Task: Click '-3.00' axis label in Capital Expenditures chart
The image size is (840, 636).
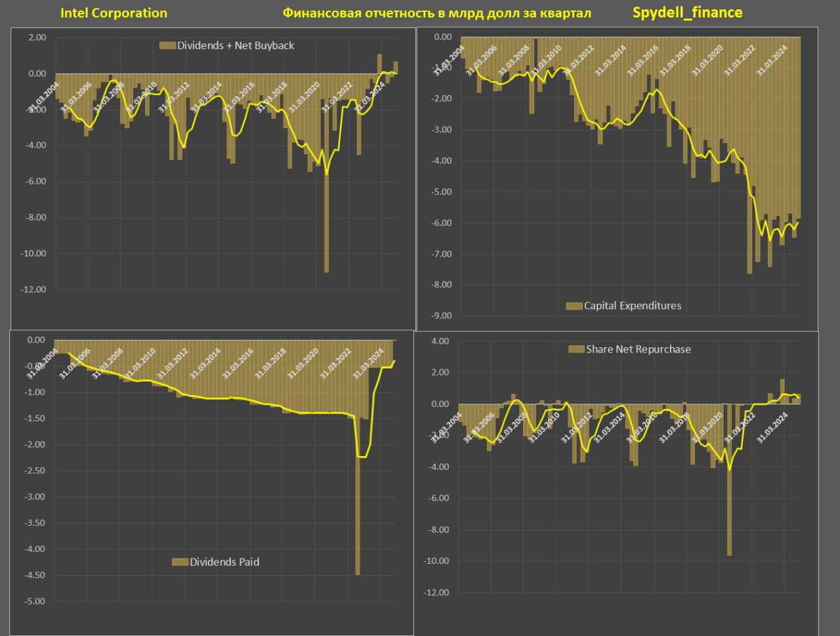Action: (x=443, y=130)
